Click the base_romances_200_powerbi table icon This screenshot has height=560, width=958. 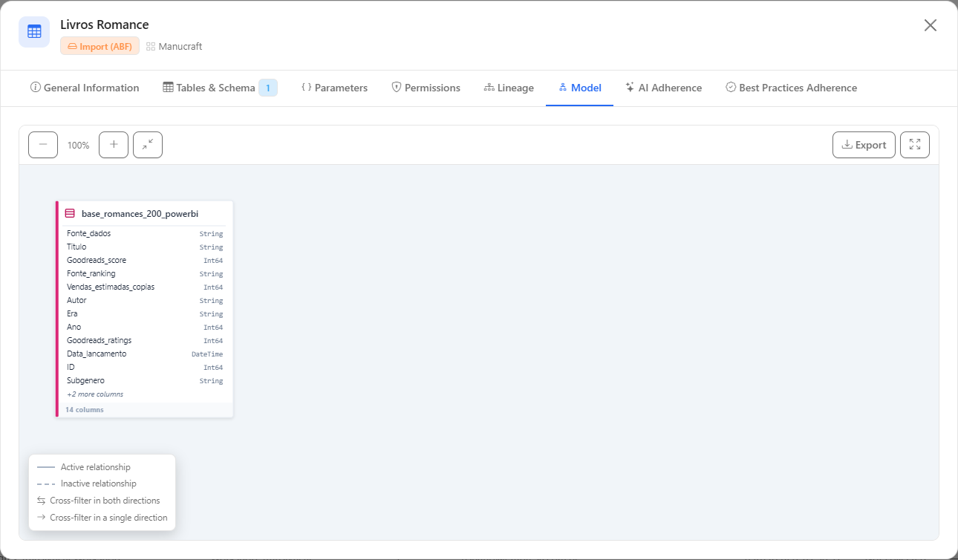70,213
